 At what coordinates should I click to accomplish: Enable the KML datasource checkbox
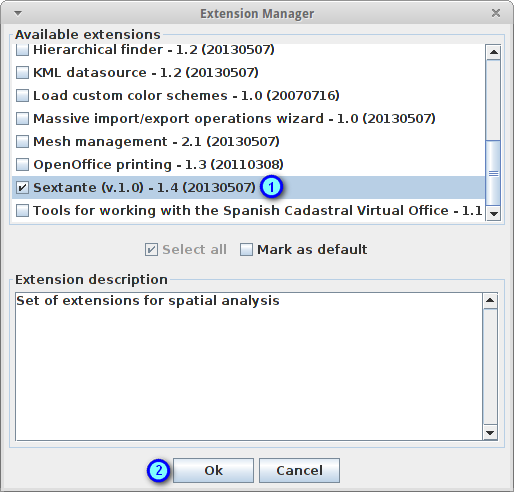22,72
